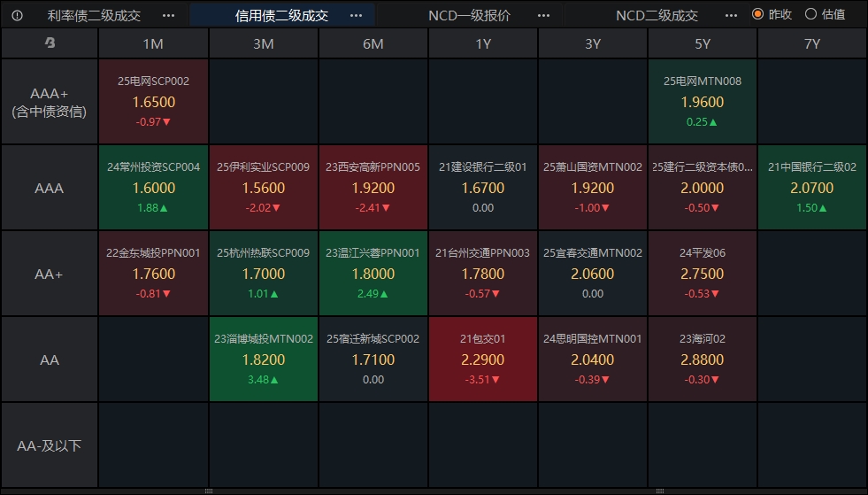The height and width of the screenshot is (495, 868).
Task: Click the 25宿迁新城SCP002 bond name
Action: click(x=373, y=338)
